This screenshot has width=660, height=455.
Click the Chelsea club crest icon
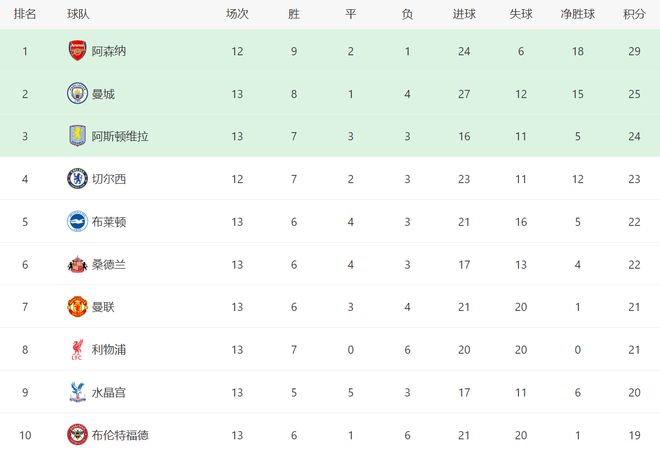pyautogui.click(x=77, y=179)
